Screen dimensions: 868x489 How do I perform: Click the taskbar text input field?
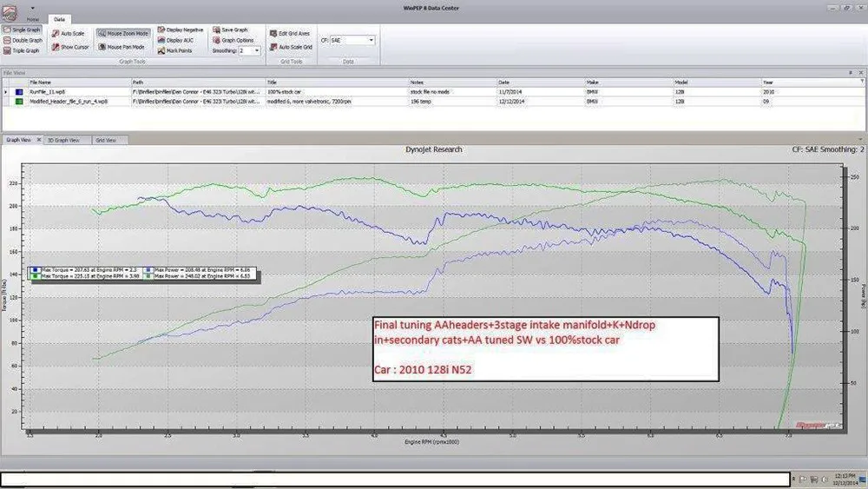coord(395,479)
